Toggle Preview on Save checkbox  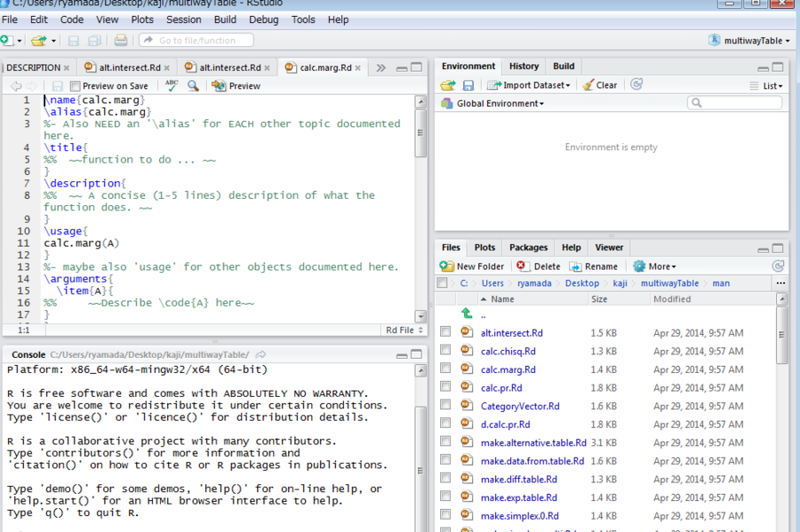click(x=75, y=86)
